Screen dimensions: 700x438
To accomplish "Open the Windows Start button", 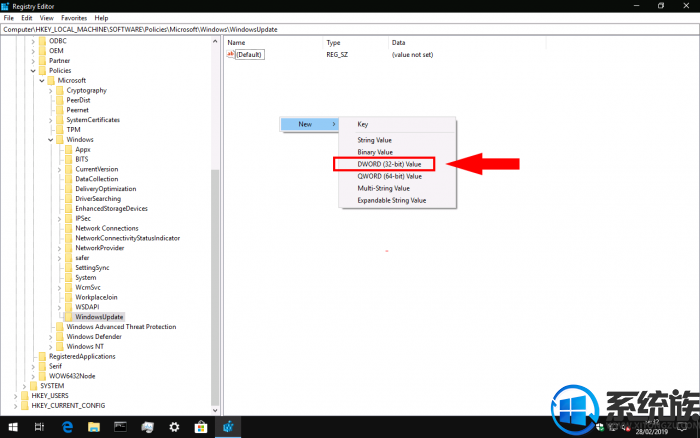I will 13,427.
